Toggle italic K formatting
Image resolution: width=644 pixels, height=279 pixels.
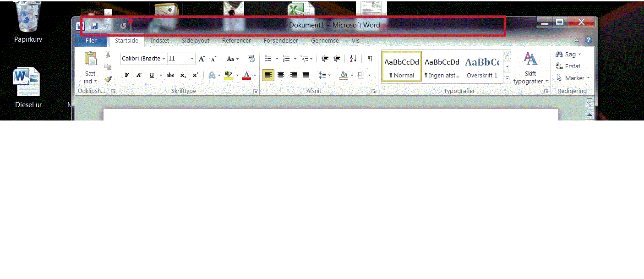click(139, 75)
